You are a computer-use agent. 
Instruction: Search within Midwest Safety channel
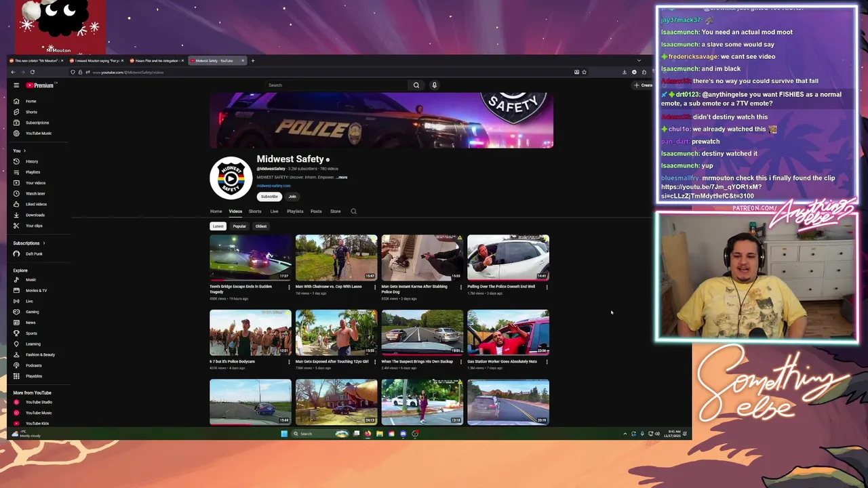pyautogui.click(x=353, y=211)
